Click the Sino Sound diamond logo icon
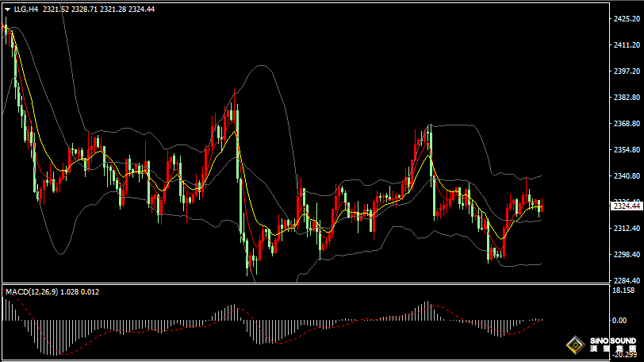 [x=574, y=345]
